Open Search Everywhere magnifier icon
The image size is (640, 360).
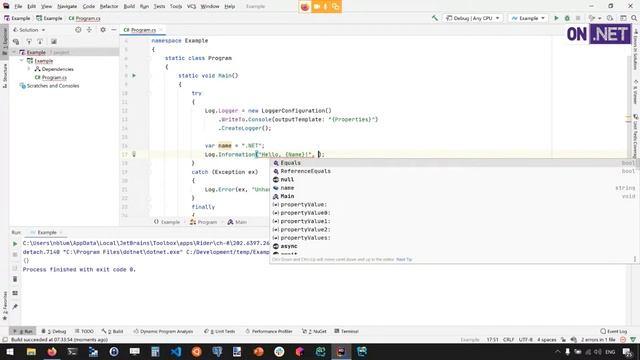click(634, 18)
